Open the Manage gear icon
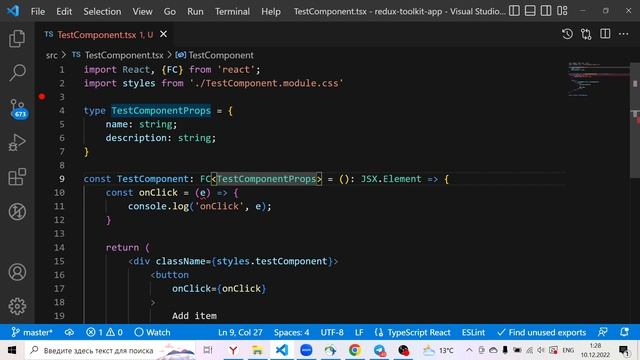The image size is (640, 360). pyautogui.click(x=17, y=306)
